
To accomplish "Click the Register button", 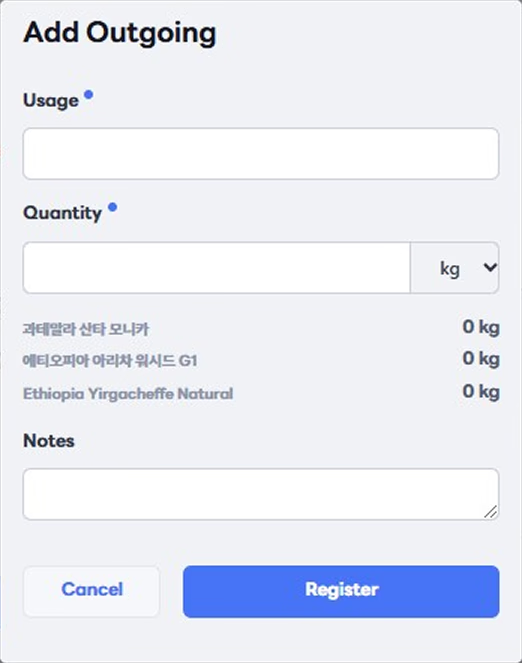I will (341, 591).
